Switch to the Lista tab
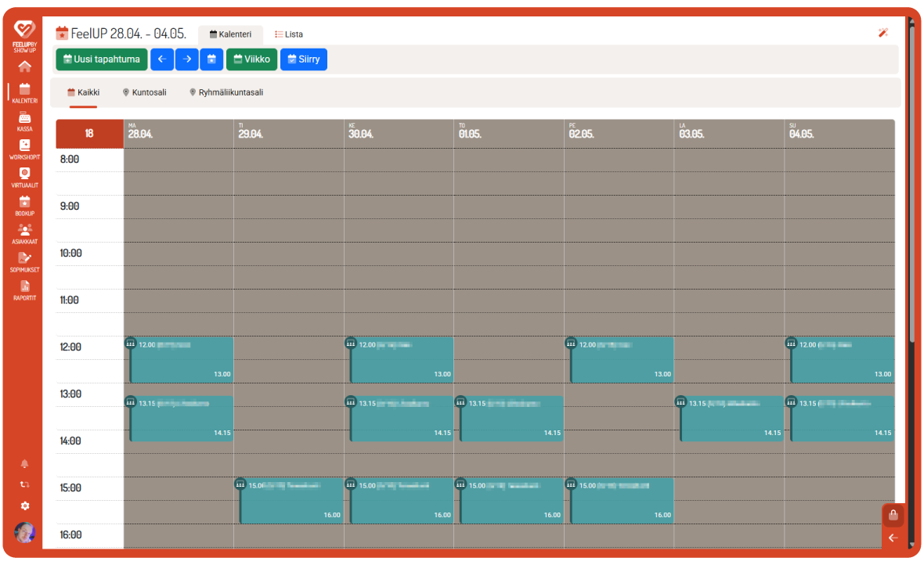Screen dimensions: 924x565 tap(289, 34)
